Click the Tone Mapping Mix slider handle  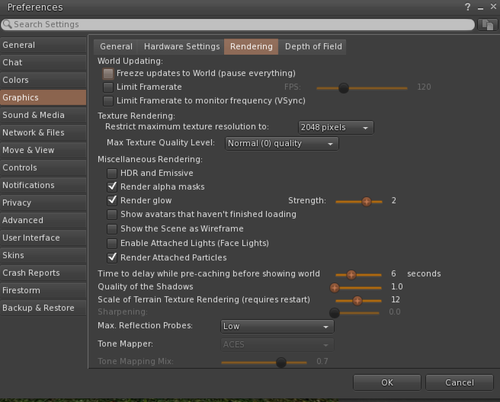point(281,362)
